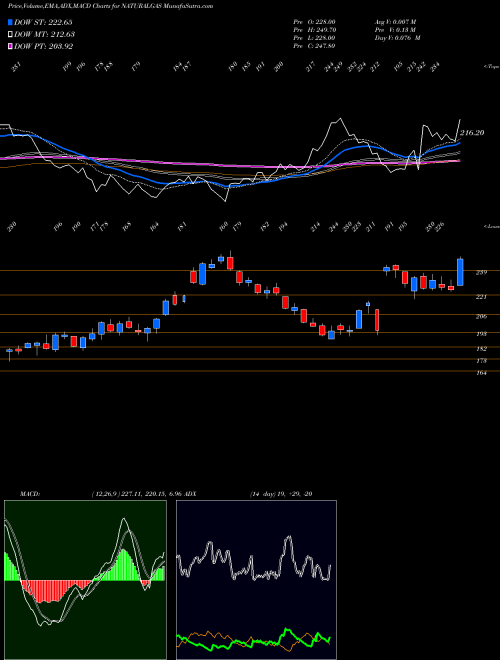This screenshot has height=660, width=500.
Task: Click the blue DOW ST legend swatch
Action: click(x=10, y=22)
